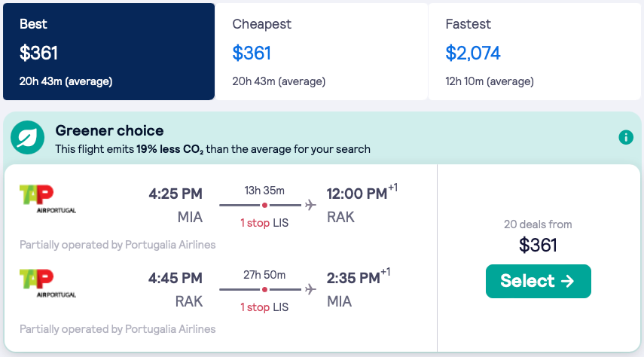Click the Greener choice heading
644x357 pixels.
tap(109, 131)
